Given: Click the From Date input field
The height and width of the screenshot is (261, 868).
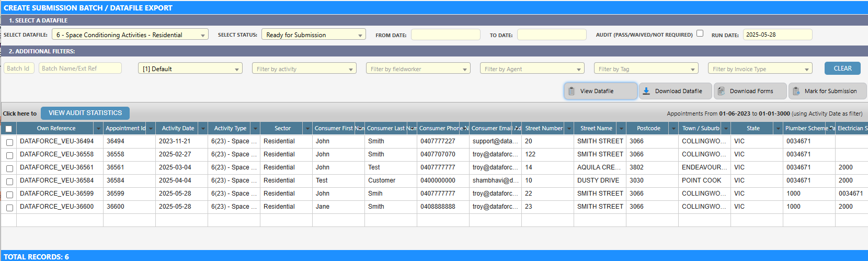Looking at the screenshot, I should tap(445, 35).
